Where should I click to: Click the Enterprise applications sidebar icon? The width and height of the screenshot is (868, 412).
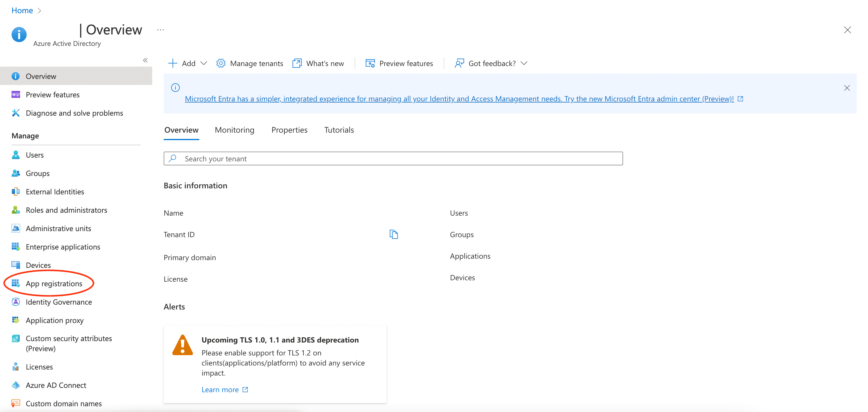[x=16, y=247]
